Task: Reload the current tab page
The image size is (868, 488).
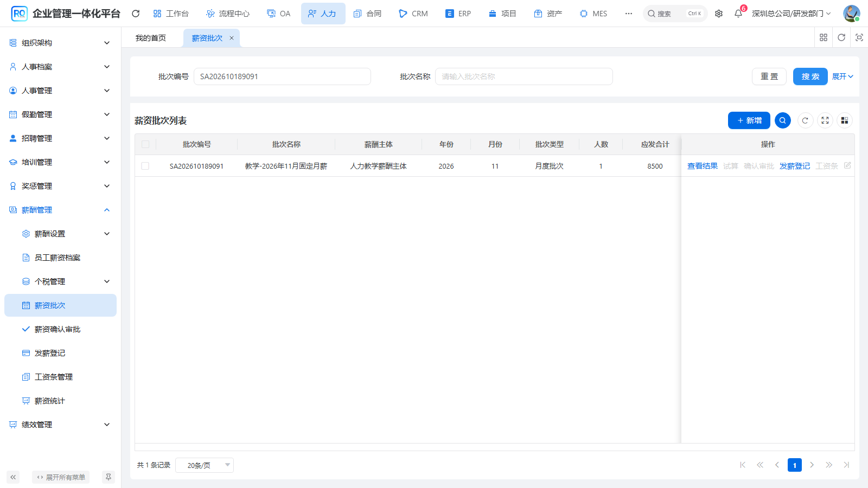Action: (841, 37)
